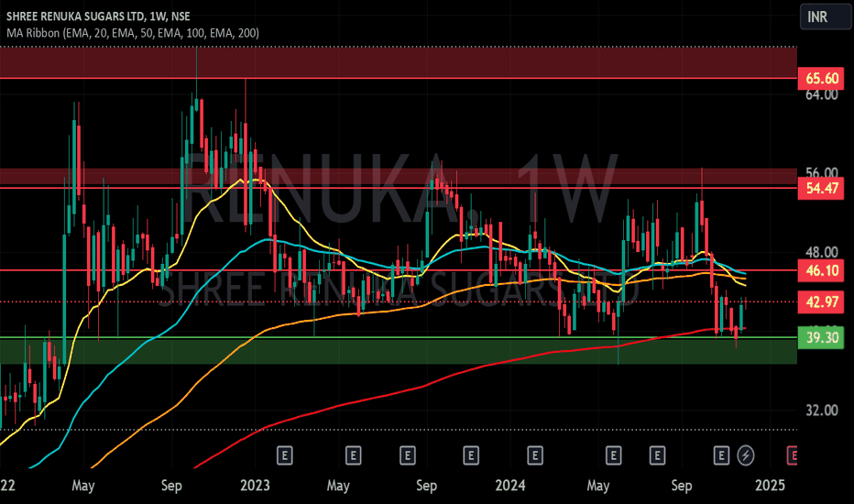Screen dimensions: 854x504
Task: Select the 46.10 price label
Action: click(x=821, y=270)
